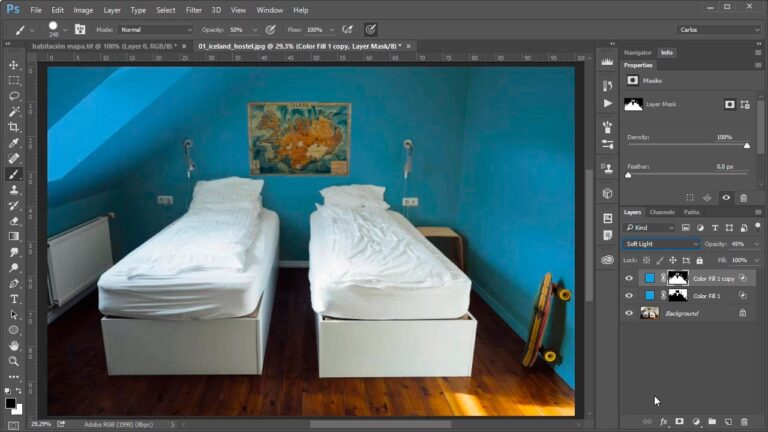Close the 01_iceland_hostel.jpg document tab
768x432 pixels.
408,46
